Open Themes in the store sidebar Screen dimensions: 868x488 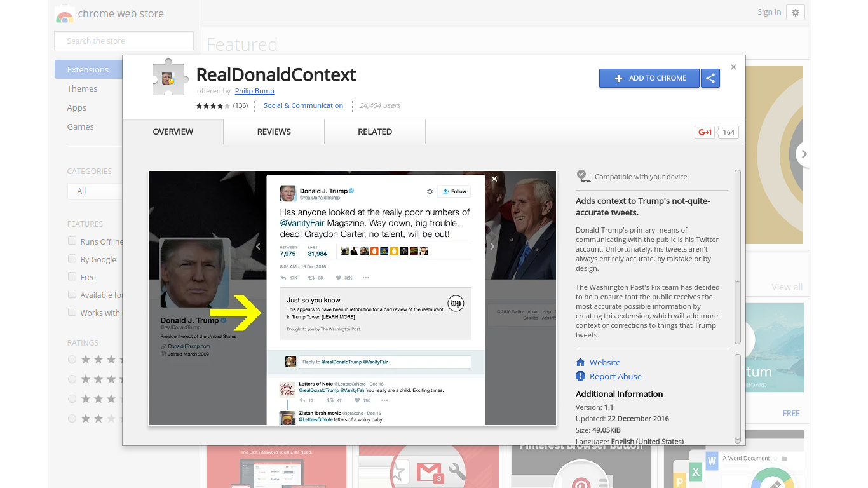pos(83,88)
